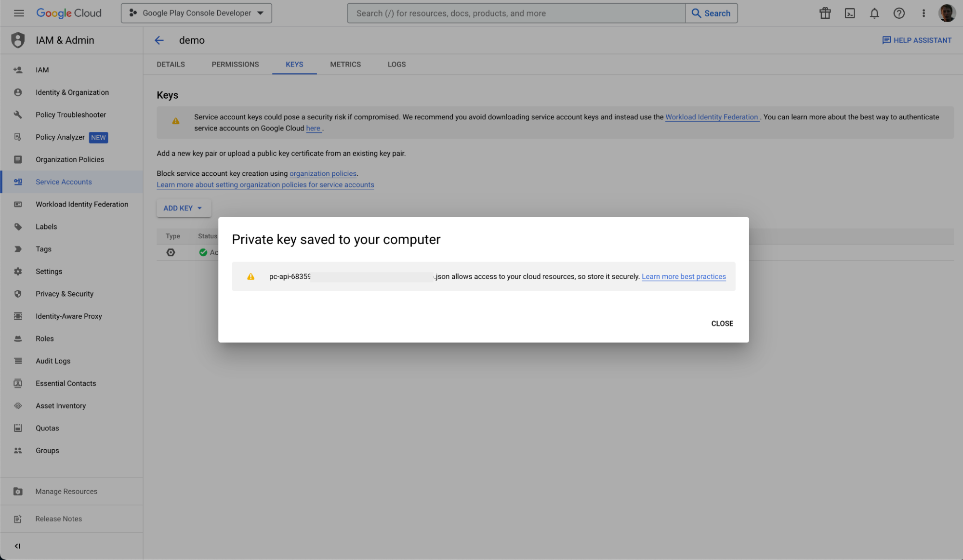This screenshot has height=560, width=963.
Task: Switch to the DETAILS tab
Action: click(x=171, y=65)
